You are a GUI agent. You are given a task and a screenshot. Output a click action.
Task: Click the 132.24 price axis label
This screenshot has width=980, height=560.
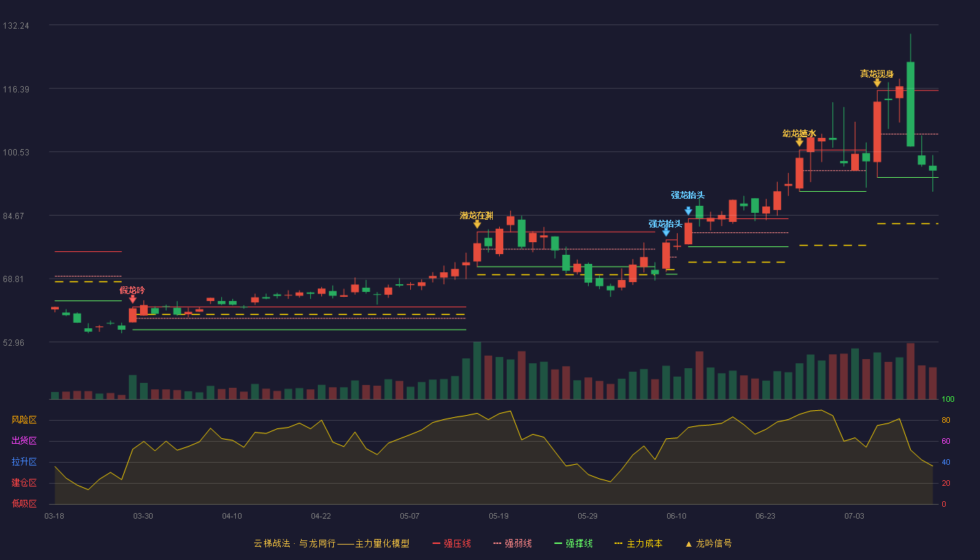[16, 26]
